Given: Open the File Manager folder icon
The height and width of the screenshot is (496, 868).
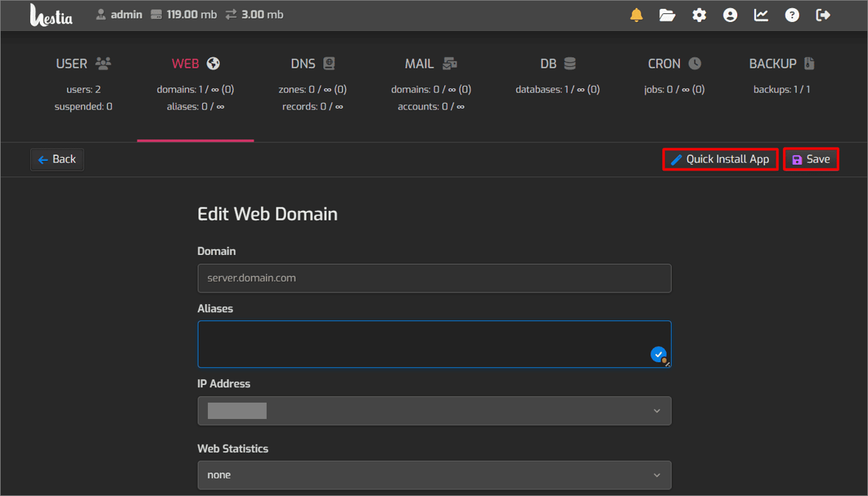Looking at the screenshot, I should [667, 14].
